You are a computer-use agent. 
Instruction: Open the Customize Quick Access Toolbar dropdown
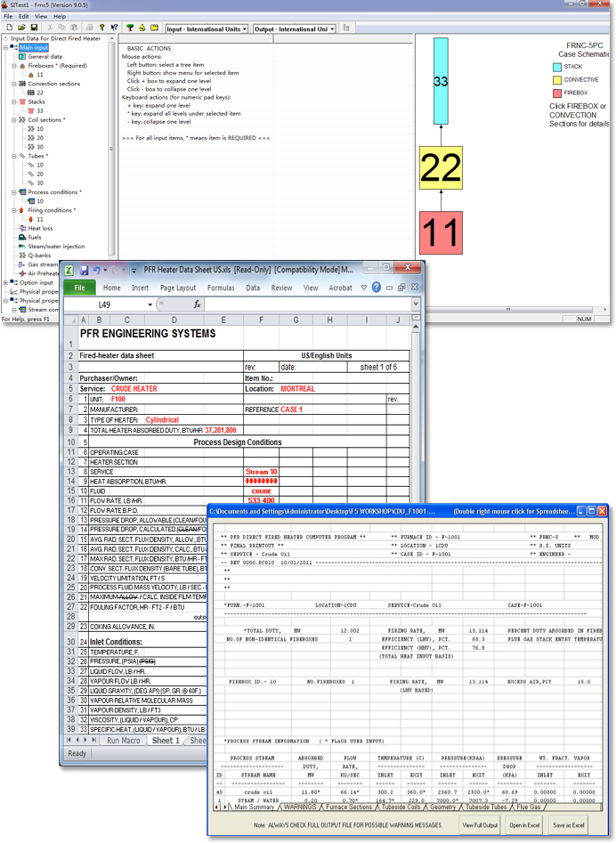tap(134, 271)
